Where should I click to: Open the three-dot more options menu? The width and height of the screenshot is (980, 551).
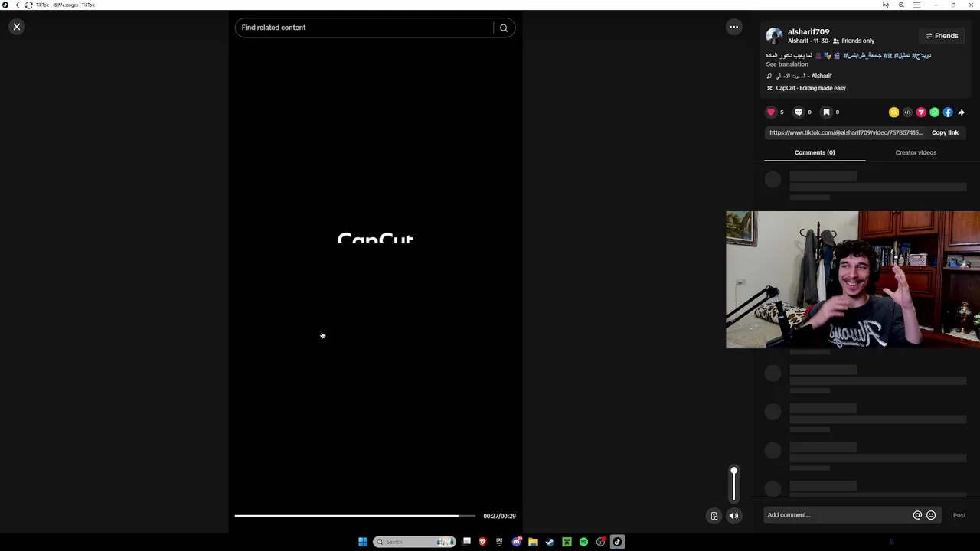click(733, 27)
